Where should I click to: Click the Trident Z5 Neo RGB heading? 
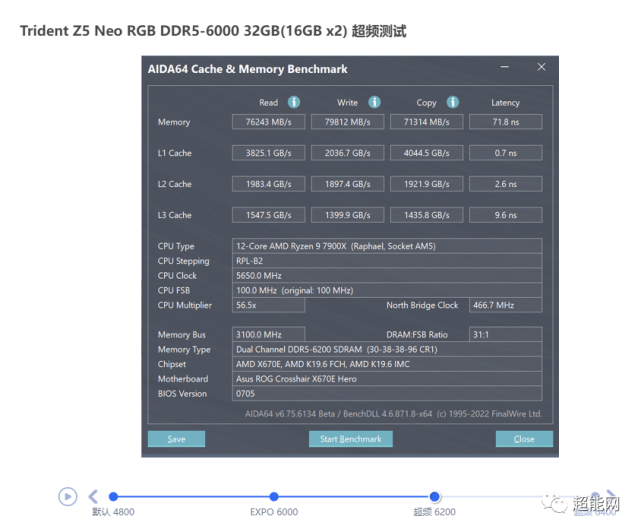pyautogui.click(x=213, y=31)
